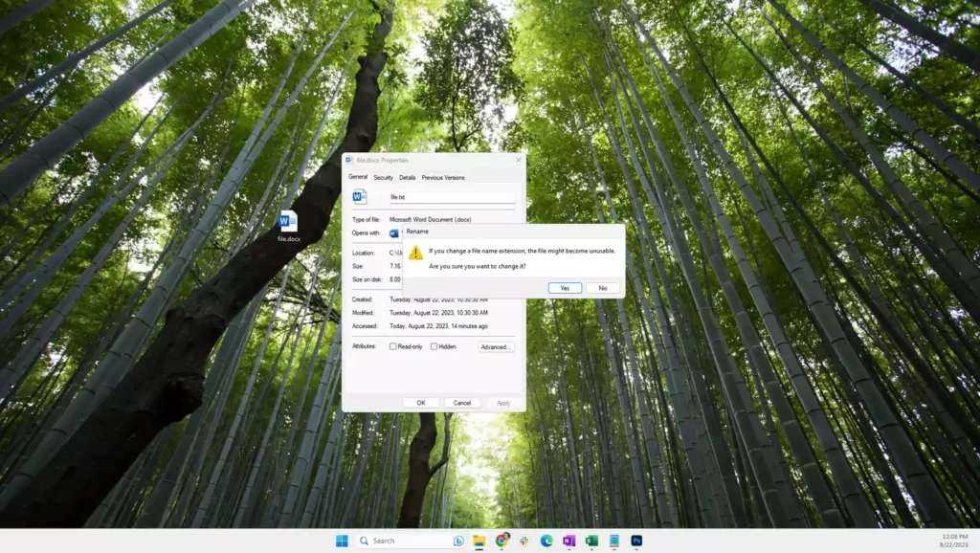Tick the Hidden attribute checkbox
980x553 pixels.
[x=434, y=346]
